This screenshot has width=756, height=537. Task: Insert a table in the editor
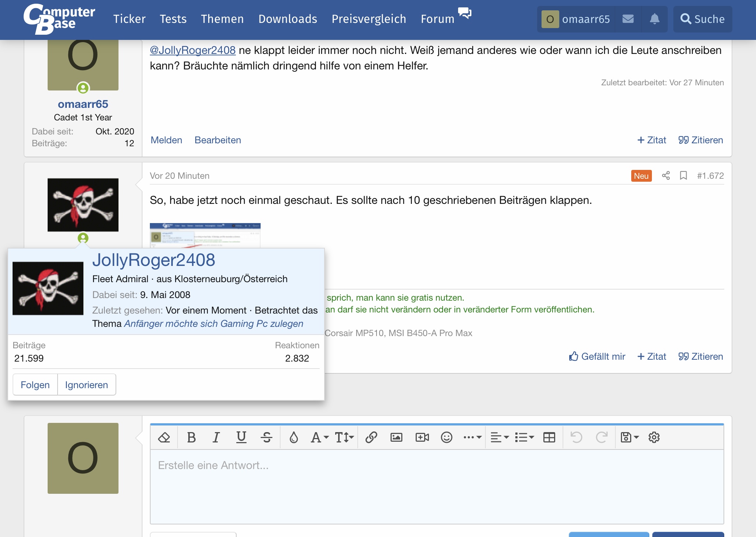[549, 437]
